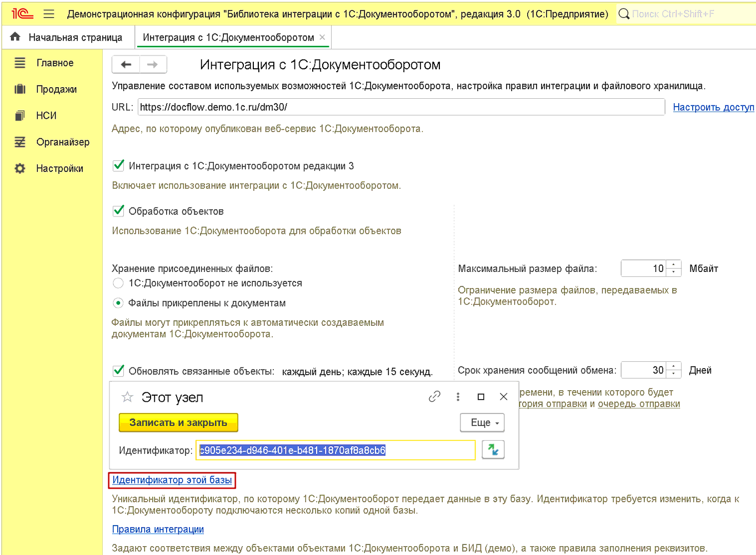
Task: Click the Органайзер section icon
Action: point(20,142)
